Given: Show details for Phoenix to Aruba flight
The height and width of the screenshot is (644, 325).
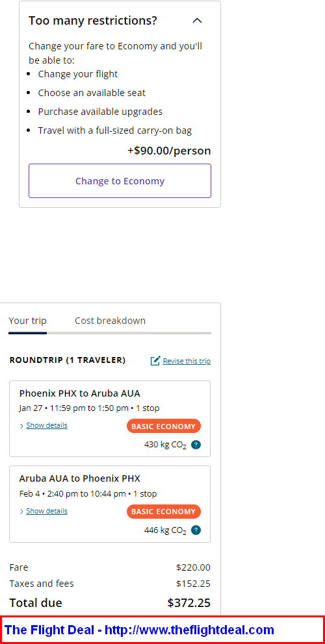Looking at the screenshot, I should point(47,425).
